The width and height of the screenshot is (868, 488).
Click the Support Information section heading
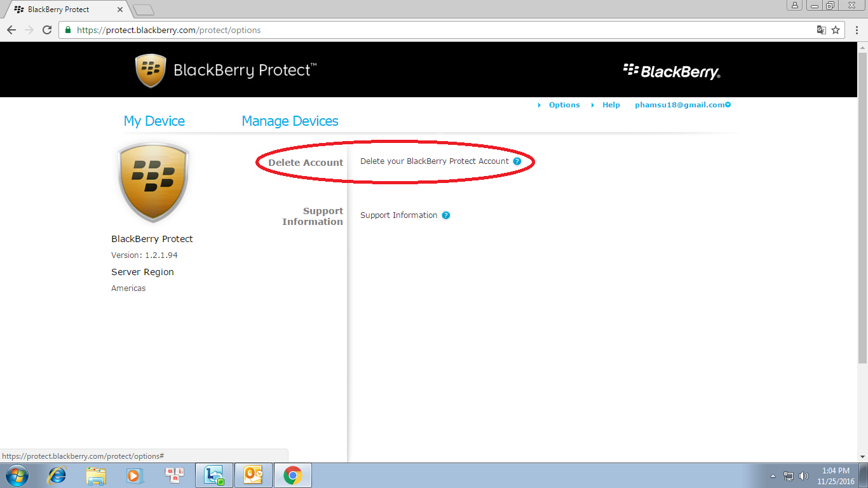pyautogui.click(x=313, y=216)
